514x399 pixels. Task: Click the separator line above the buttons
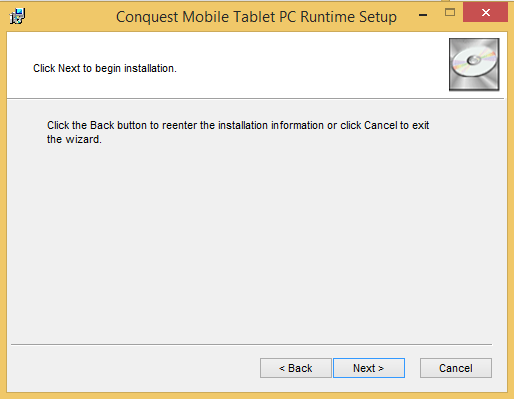[251, 344]
